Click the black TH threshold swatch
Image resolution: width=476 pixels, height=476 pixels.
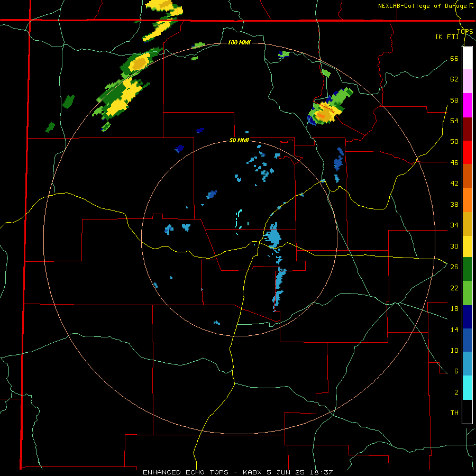467,411
